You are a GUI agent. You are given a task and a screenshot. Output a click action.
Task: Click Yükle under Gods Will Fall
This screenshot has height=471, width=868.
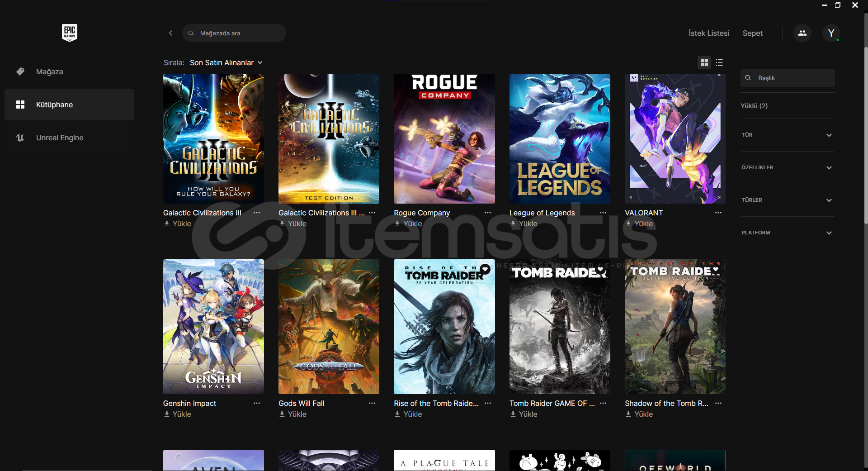click(292, 414)
